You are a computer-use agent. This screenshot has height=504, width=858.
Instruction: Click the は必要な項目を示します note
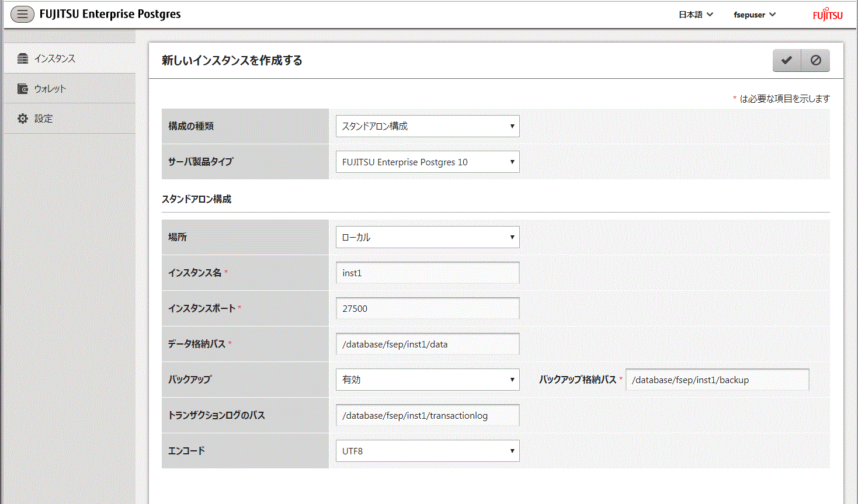(x=784, y=99)
